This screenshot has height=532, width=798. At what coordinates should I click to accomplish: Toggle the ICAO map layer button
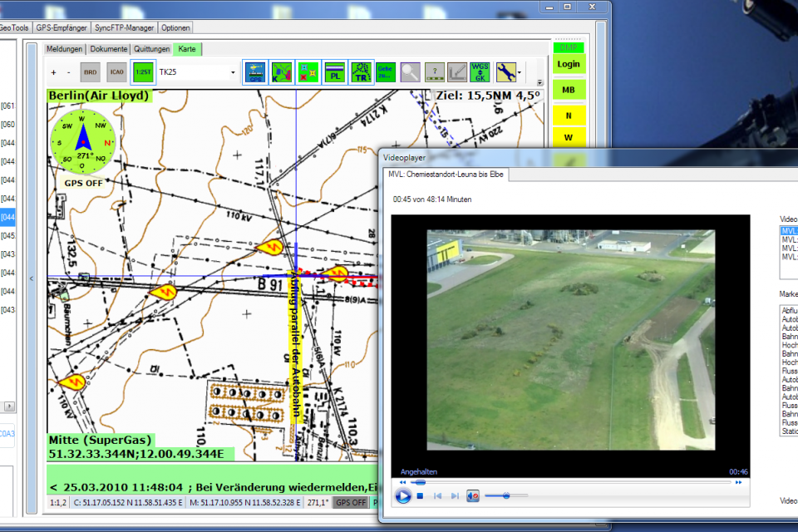pos(117,72)
